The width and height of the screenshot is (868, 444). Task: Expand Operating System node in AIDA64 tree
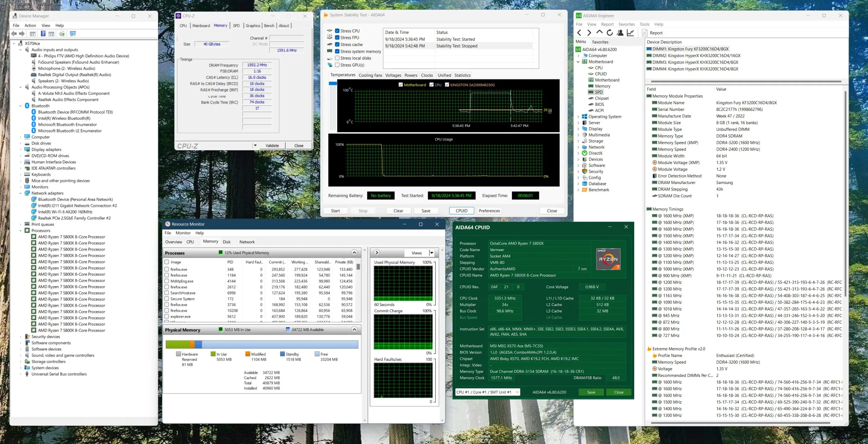coord(578,117)
